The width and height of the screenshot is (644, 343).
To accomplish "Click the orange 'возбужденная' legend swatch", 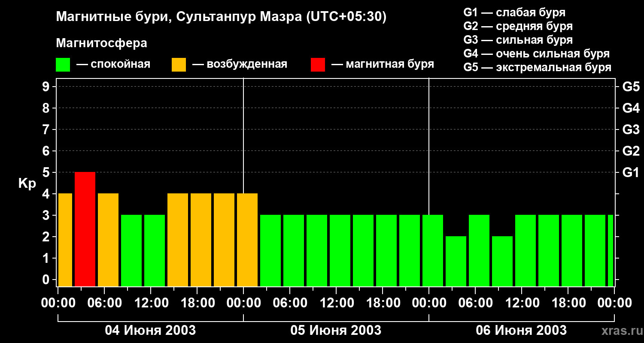I will coord(179,65).
